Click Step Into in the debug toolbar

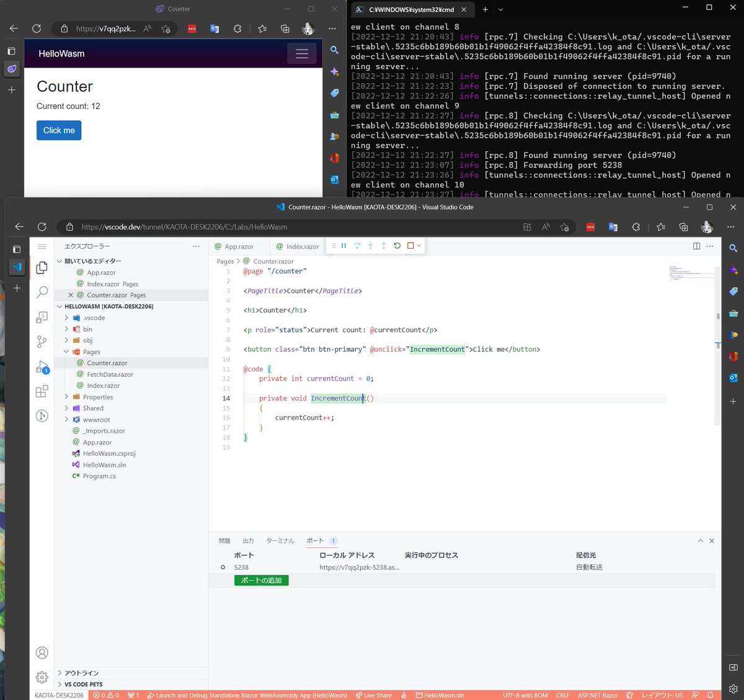coord(370,246)
